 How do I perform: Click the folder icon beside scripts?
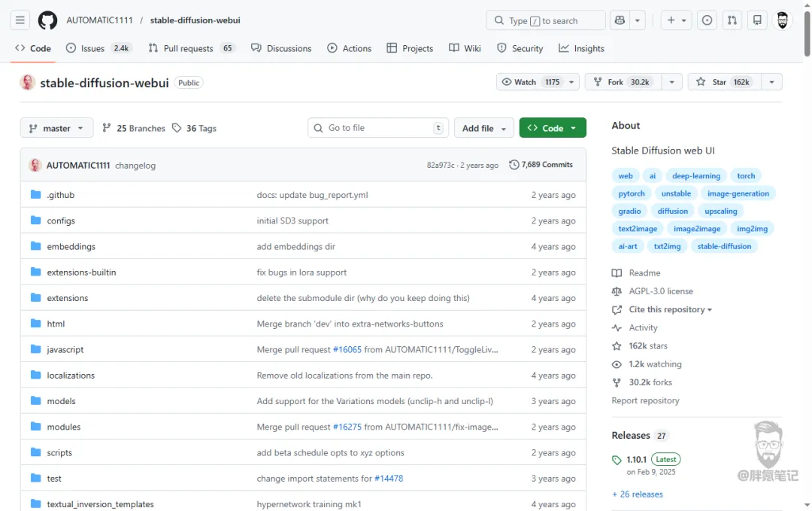(36, 452)
